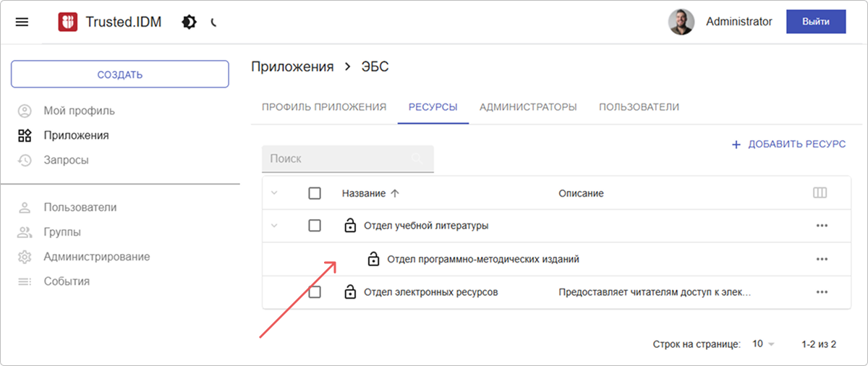
Task: Click the Мой профиль person icon
Action: [25, 111]
